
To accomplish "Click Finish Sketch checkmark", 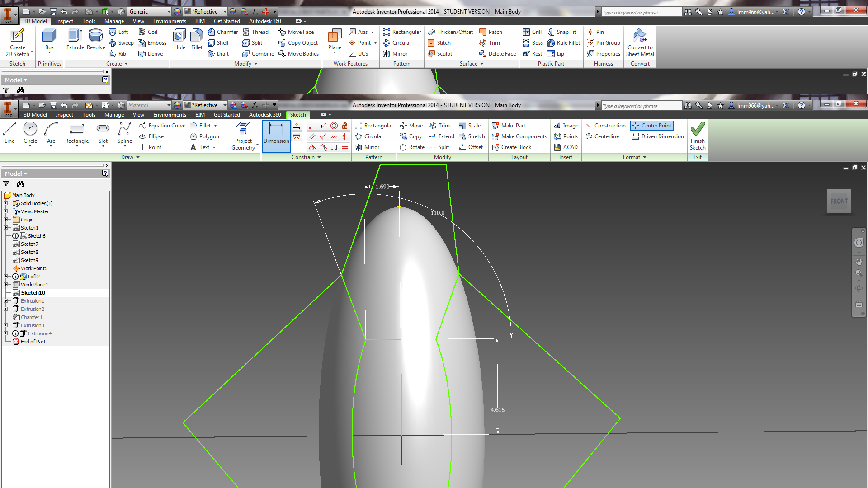I will coord(698,134).
